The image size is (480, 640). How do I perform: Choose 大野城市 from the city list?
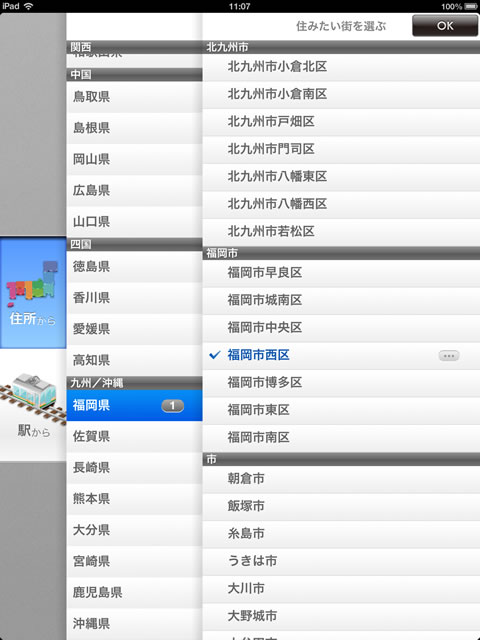341,616
